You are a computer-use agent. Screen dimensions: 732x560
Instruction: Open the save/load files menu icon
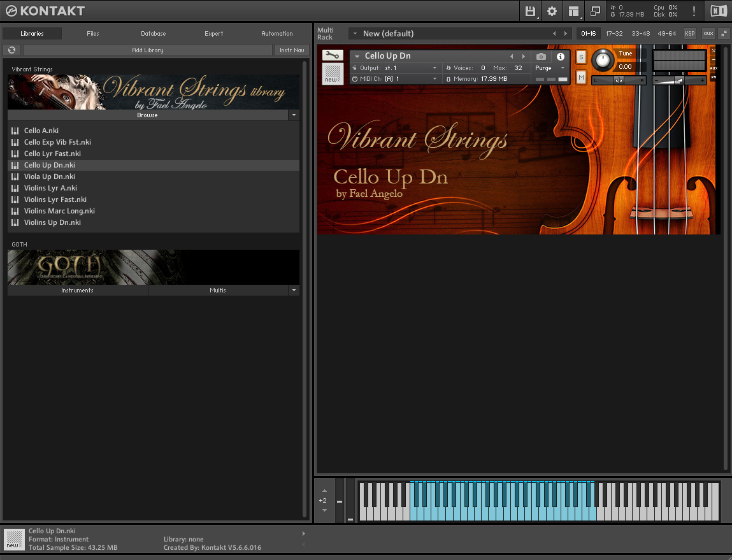pyautogui.click(x=530, y=11)
